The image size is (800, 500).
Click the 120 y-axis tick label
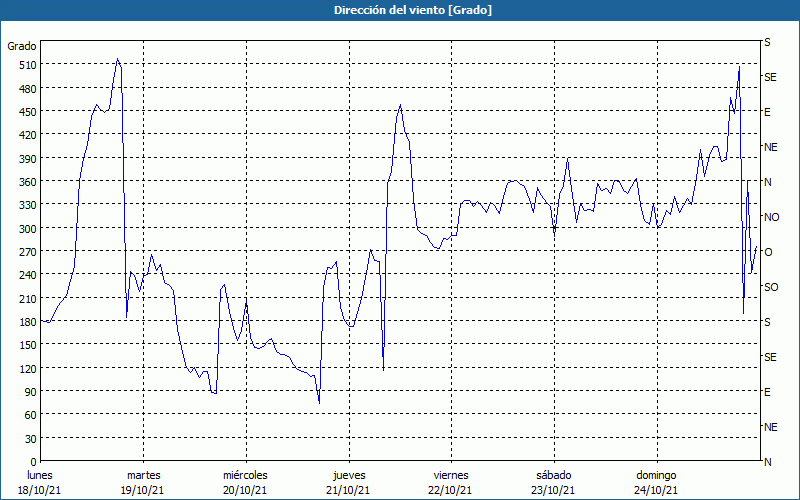tap(28, 368)
